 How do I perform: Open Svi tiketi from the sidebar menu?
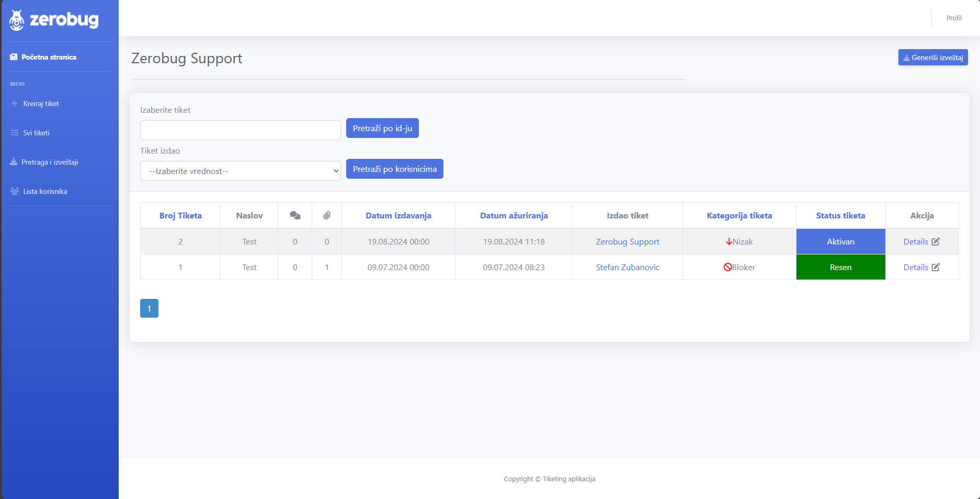[37, 133]
